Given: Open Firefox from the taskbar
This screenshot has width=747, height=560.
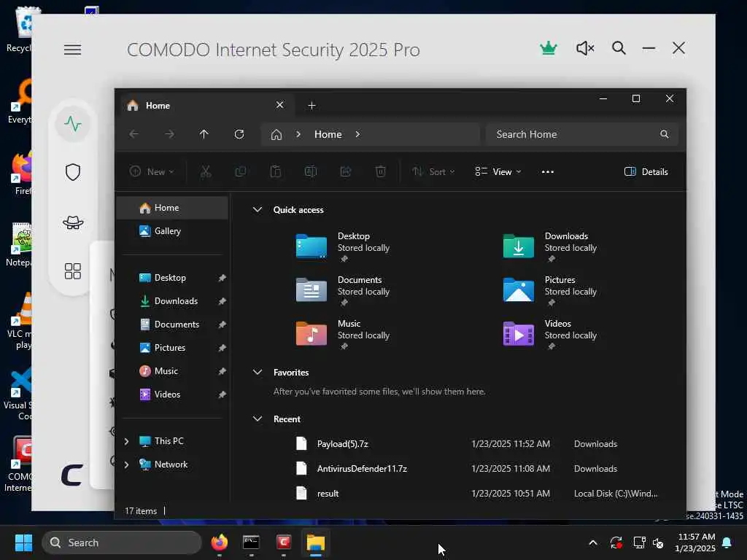Looking at the screenshot, I should pyautogui.click(x=219, y=542).
